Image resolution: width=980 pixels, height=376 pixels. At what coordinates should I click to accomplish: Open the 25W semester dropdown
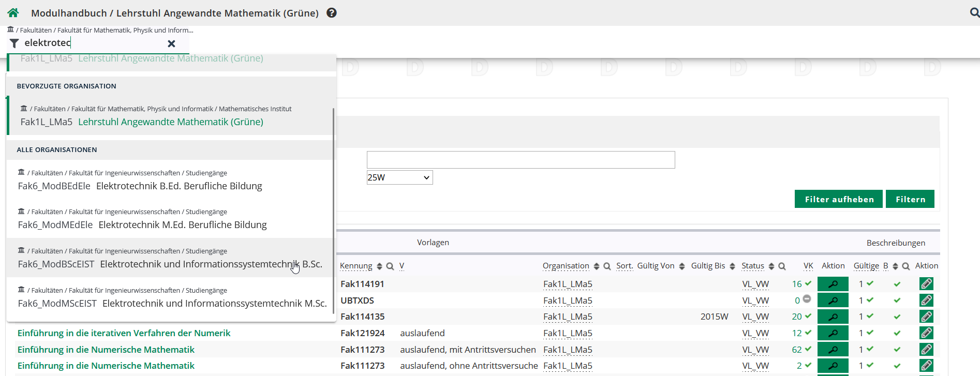point(399,177)
